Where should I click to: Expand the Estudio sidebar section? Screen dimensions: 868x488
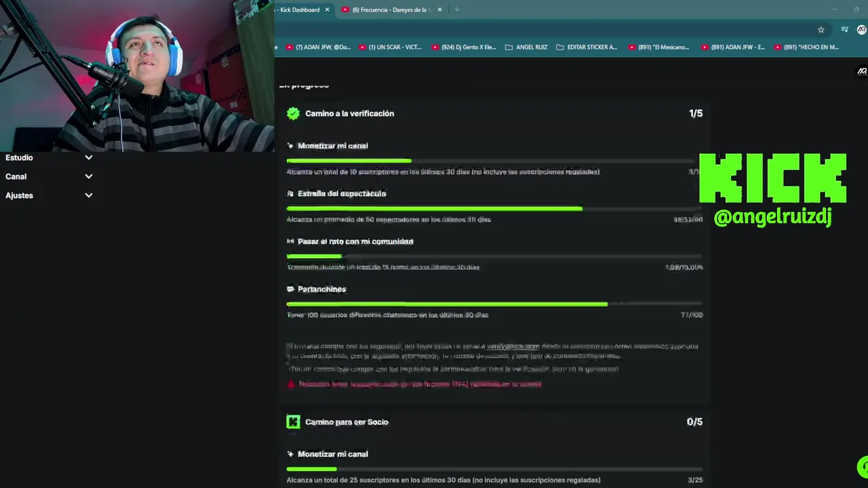pos(88,157)
